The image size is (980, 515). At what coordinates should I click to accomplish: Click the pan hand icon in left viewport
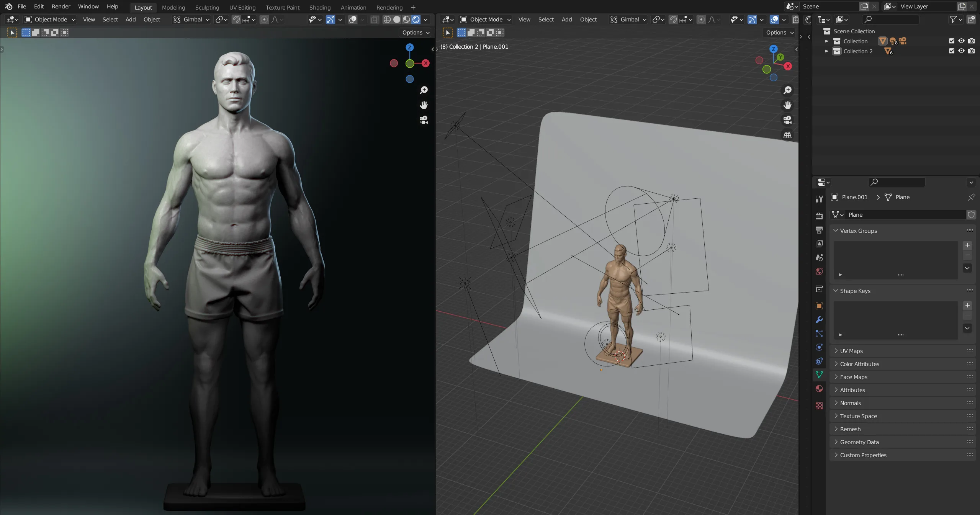pyautogui.click(x=424, y=105)
